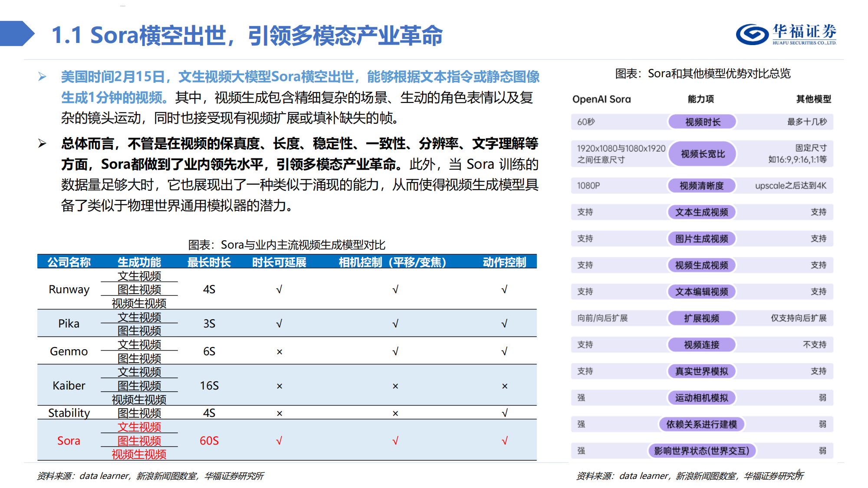Select the '影响世界状态(世界交互)' pill
The image size is (868, 488).
(x=702, y=450)
